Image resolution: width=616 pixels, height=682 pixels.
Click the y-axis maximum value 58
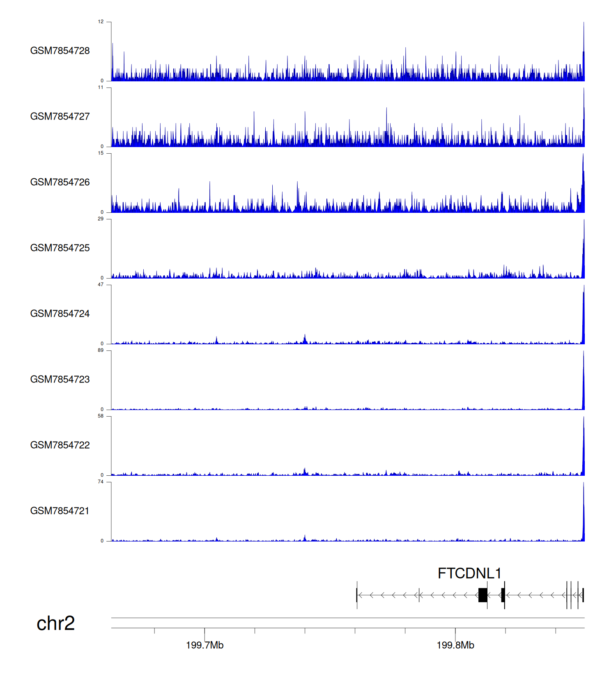tap(101, 416)
